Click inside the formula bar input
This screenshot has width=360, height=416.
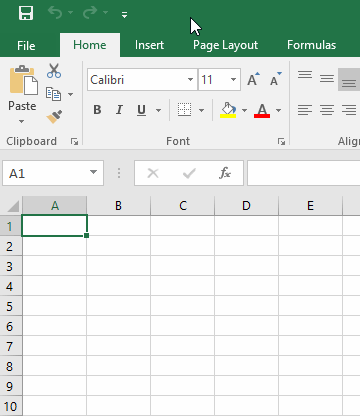point(303,173)
